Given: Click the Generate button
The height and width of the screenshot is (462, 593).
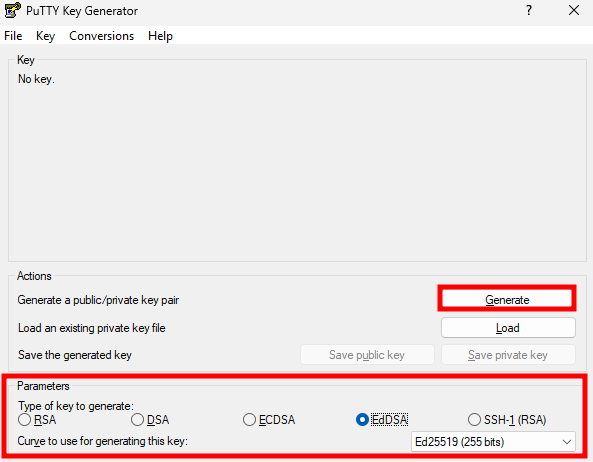Looking at the screenshot, I should [507, 299].
